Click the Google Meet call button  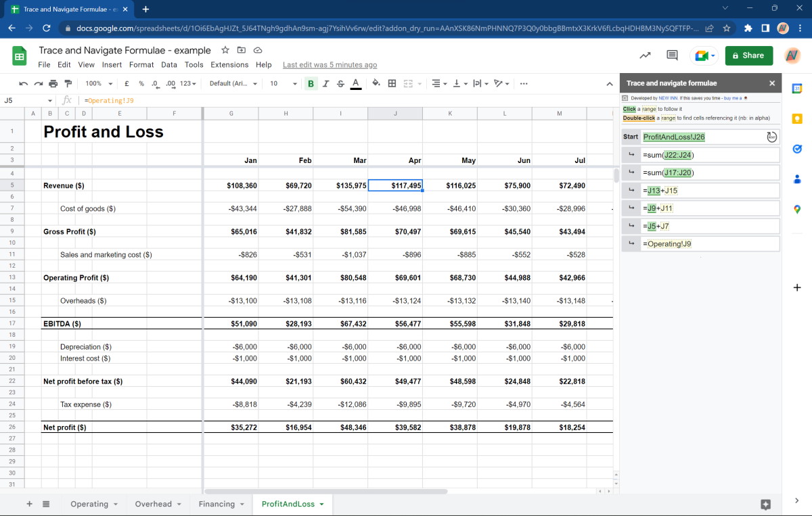coord(704,55)
